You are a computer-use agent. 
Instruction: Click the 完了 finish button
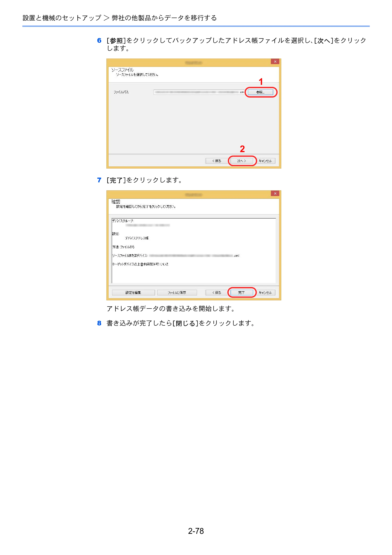(241, 292)
